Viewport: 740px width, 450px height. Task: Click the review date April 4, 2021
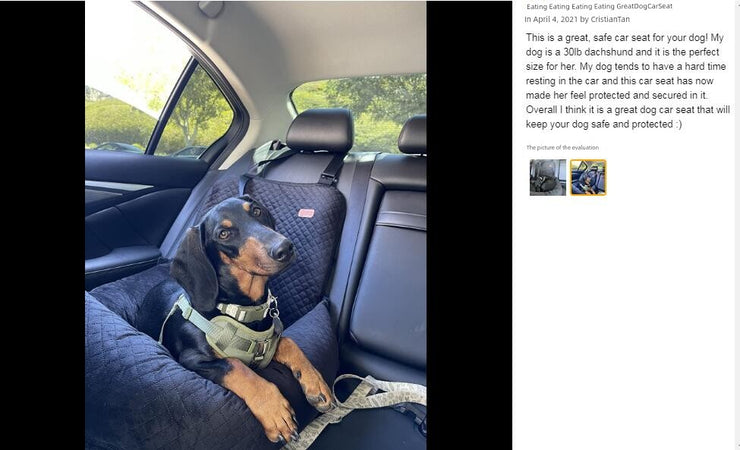pos(555,19)
